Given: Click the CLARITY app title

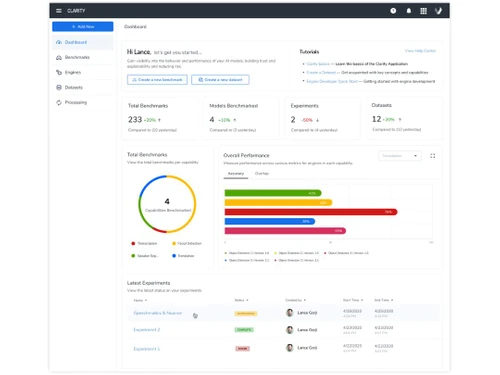Looking at the screenshot, I should click(76, 11).
